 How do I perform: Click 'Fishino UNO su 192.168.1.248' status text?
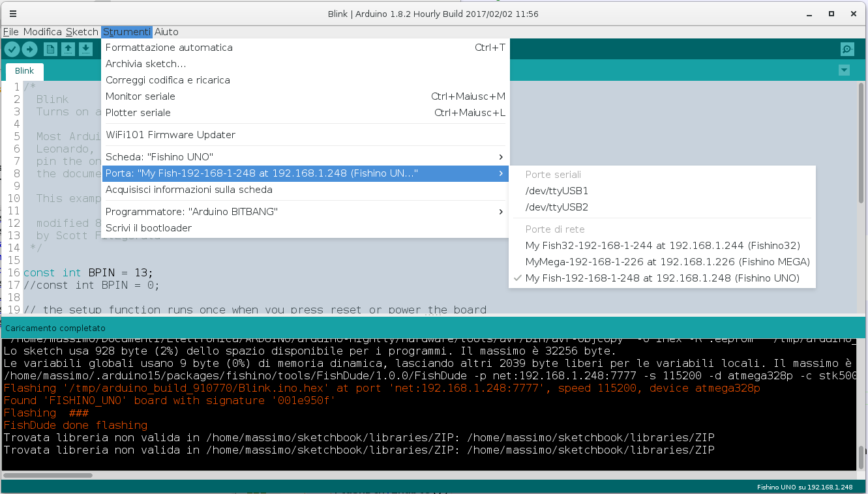pos(805,487)
